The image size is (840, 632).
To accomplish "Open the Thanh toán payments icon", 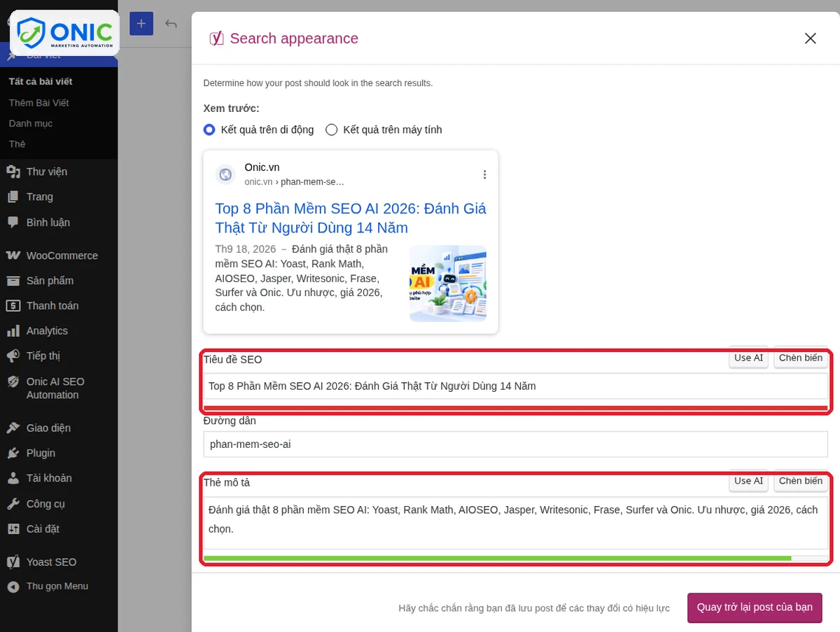I will (x=13, y=306).
